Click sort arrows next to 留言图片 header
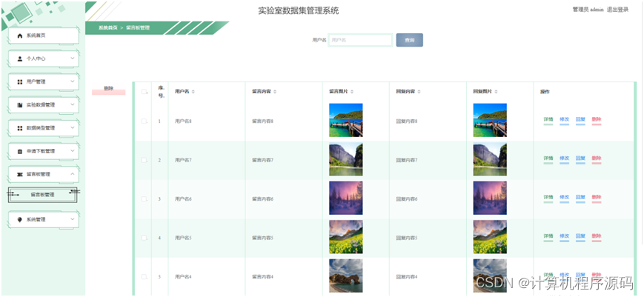This screenshot has width=644, height=297. click(x=352, y=92)
